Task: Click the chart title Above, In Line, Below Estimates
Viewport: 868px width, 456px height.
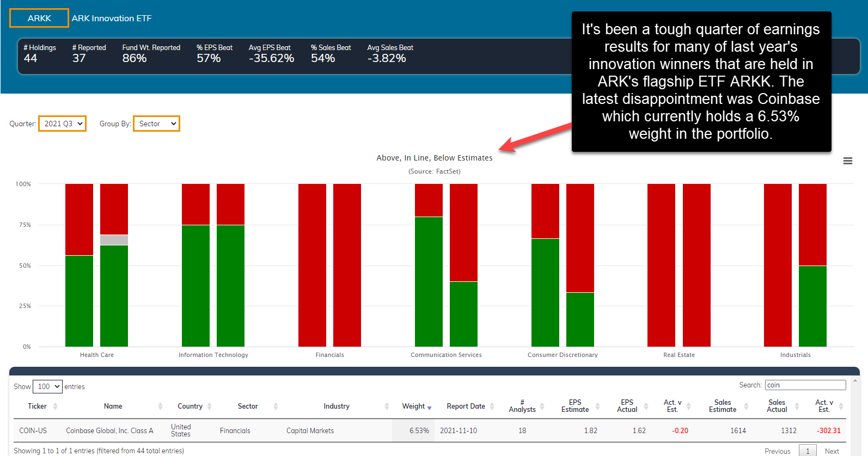Action: click(435, 158)
